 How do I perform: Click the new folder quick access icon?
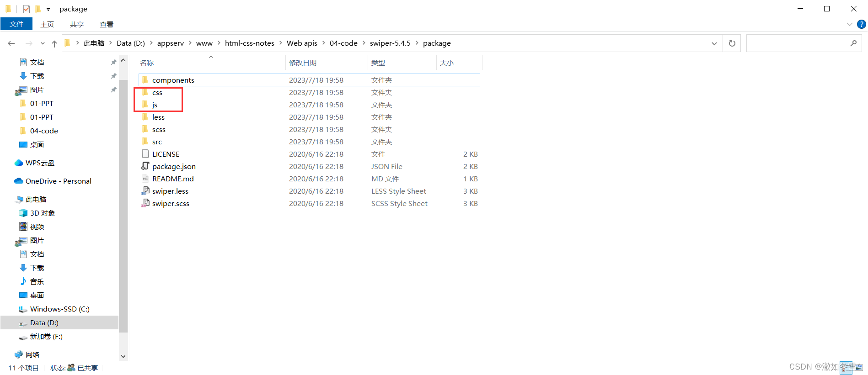tap(38, 9)
